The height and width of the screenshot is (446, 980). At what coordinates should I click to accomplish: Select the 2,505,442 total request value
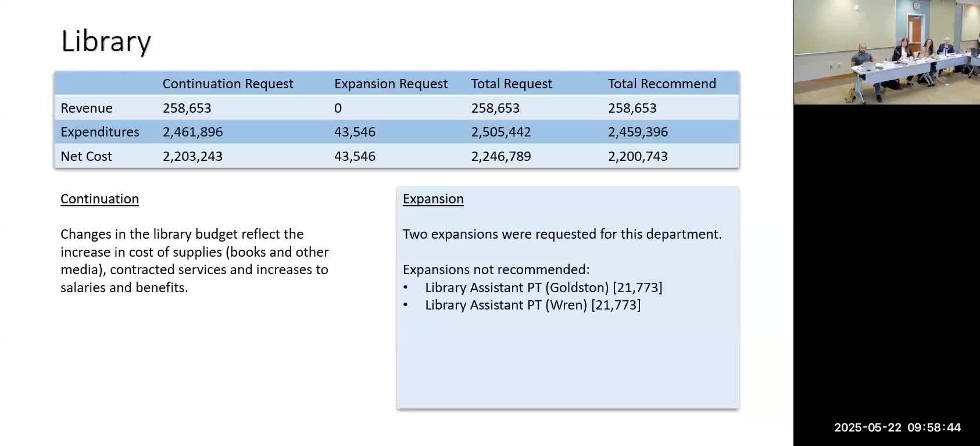pos(501,132)
